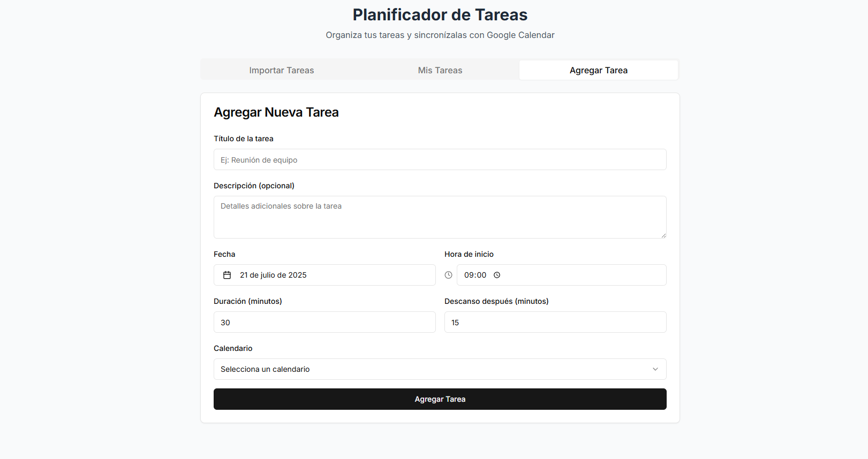This screenshot has width=868, height=459.
Task: Click the "Hora de inicio" label
Action: pos(469,254)
